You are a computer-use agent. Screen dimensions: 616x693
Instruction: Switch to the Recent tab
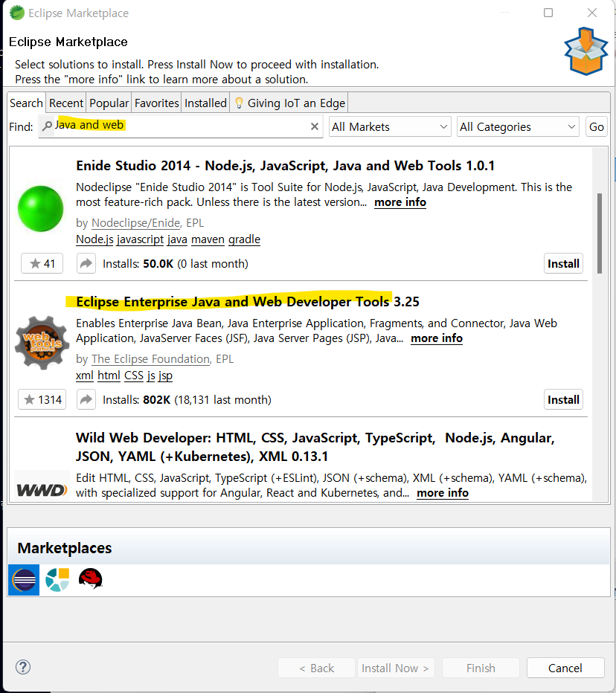(66, 103)
